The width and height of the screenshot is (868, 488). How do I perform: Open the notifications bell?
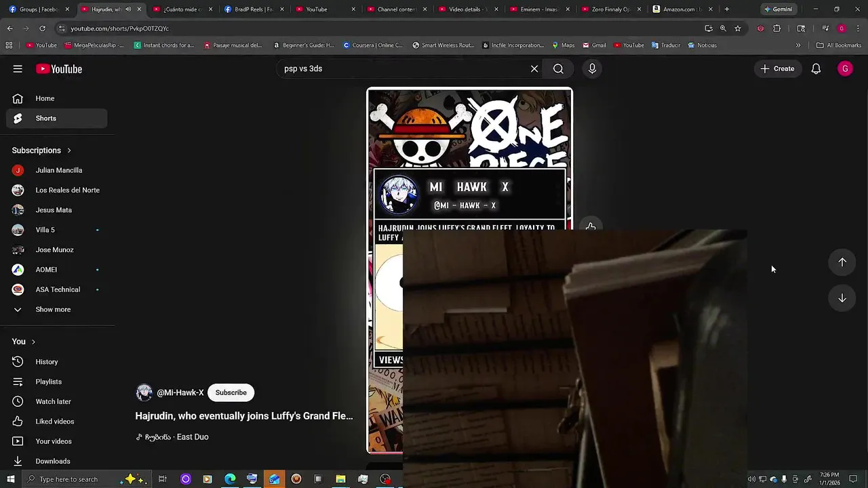coord(816,68)
